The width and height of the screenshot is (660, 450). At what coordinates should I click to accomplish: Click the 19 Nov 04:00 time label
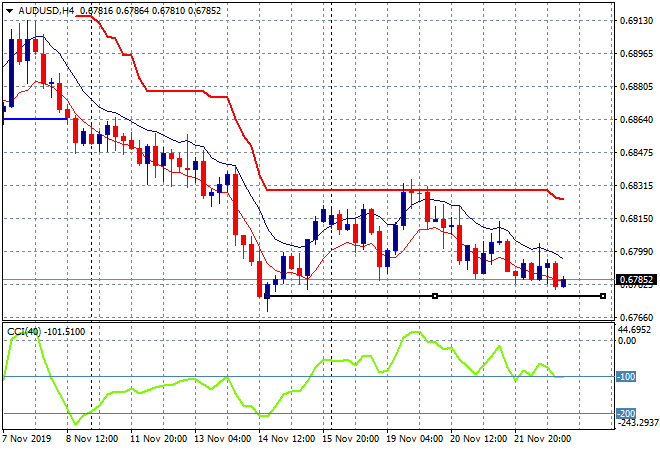(x=414, y=439)
